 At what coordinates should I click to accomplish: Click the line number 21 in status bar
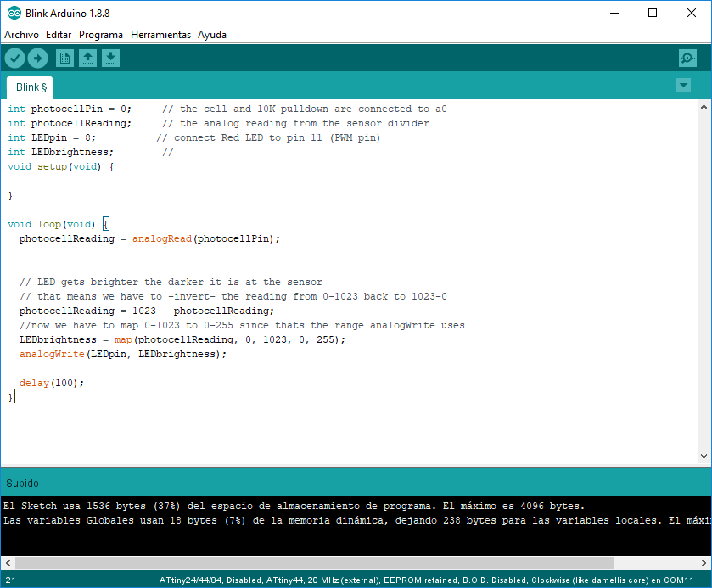(10, 580)
